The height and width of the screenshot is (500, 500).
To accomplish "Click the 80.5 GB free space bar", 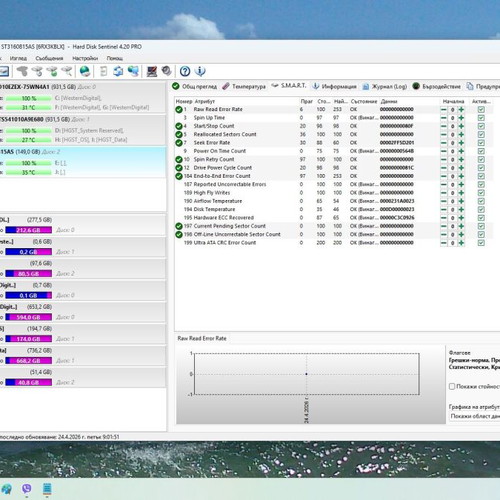I will click(x=29, y=274).
